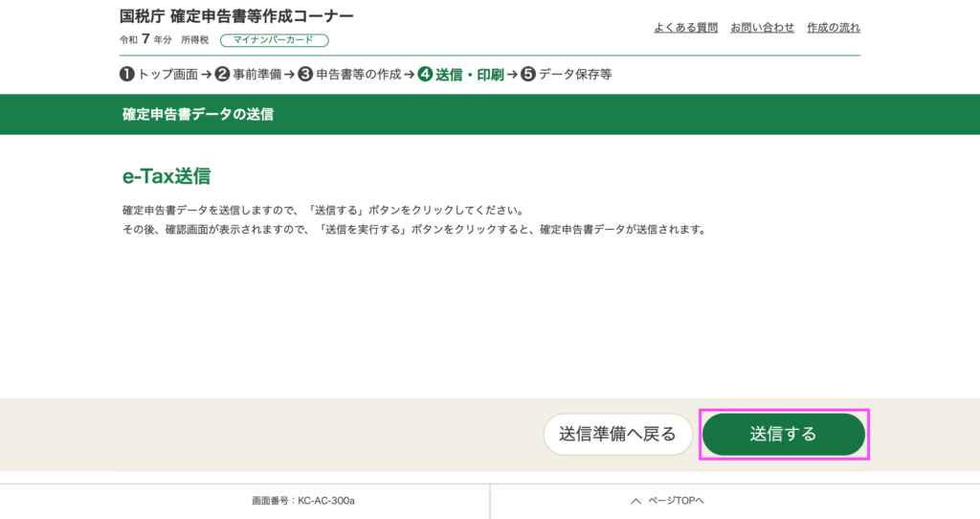Click the 画面番号 KC-AC-300a footer text
This screenshot has width=980, height=519.
302,501
